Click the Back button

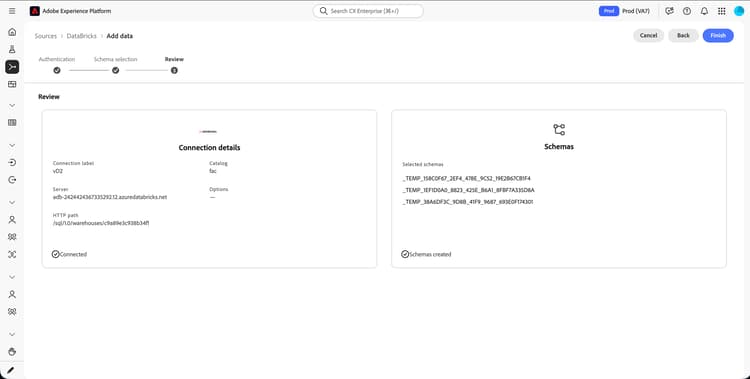pyautogui.click(x=683, y=35)
